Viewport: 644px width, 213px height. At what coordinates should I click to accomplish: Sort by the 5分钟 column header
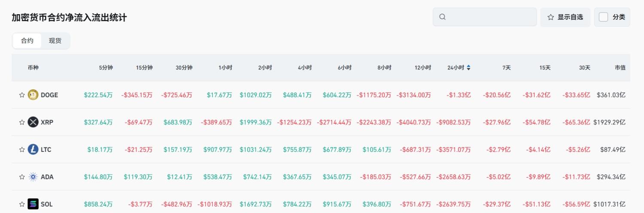tap(106, 68)
